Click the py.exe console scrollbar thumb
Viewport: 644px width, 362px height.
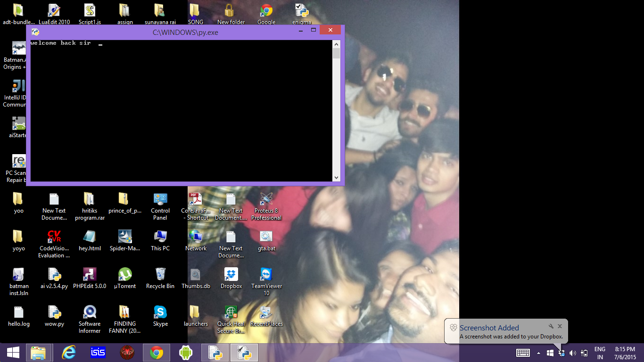coord(336,53)
